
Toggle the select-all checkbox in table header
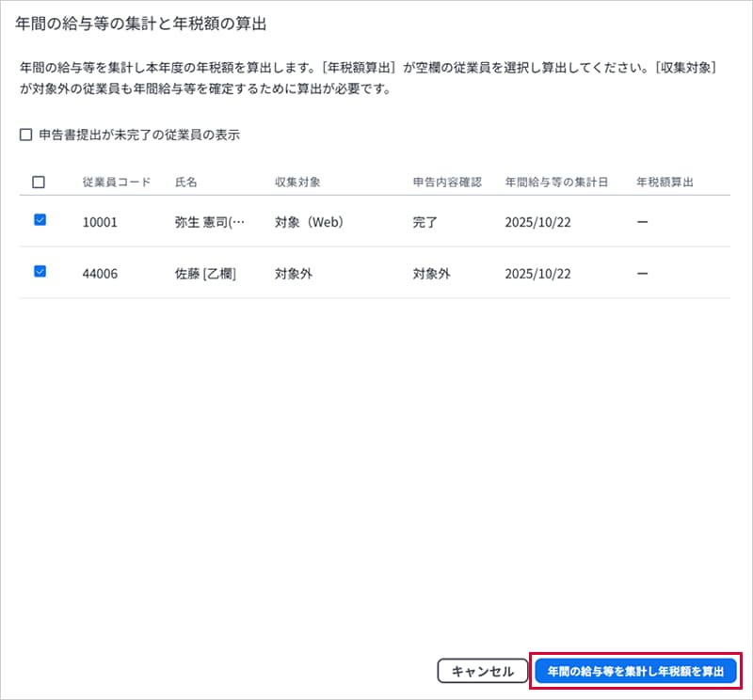tap(39, 183)
